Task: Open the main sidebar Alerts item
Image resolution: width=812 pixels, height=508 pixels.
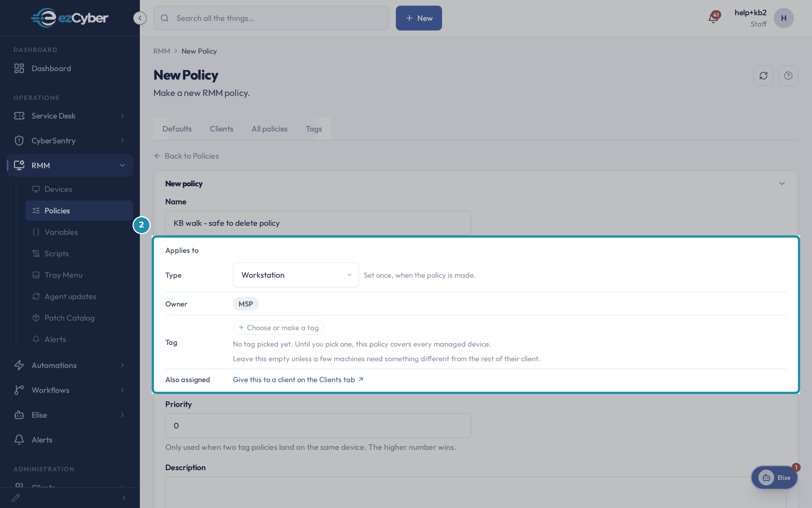Action: tap(70, 440)
